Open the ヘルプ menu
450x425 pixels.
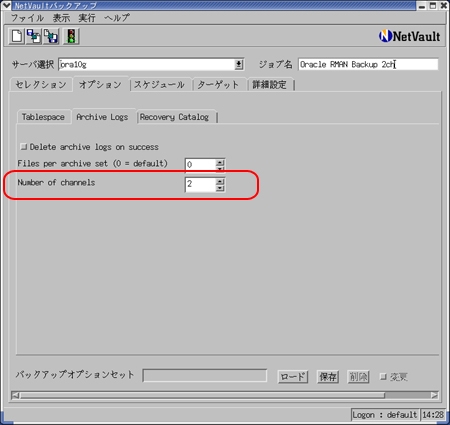click(x=117, y=18)
